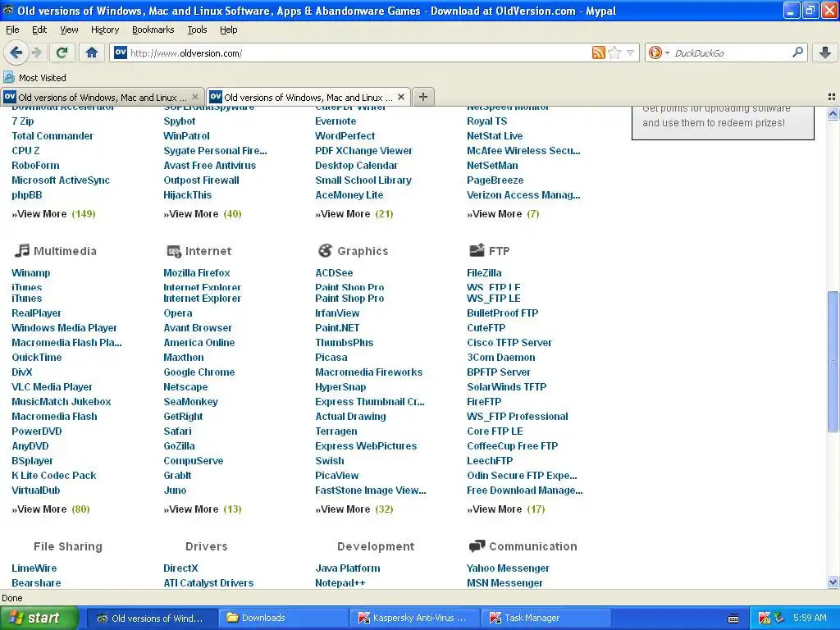
Task: Open the View menu
Action: 69,30
